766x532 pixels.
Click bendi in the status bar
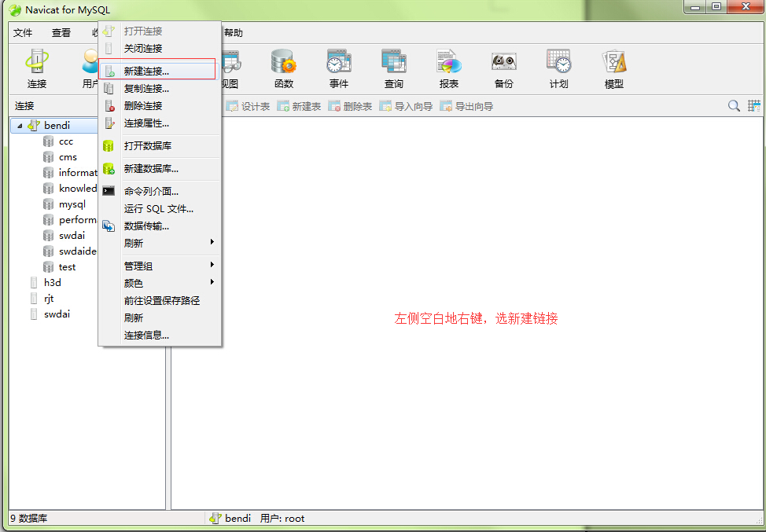(238, 519)
